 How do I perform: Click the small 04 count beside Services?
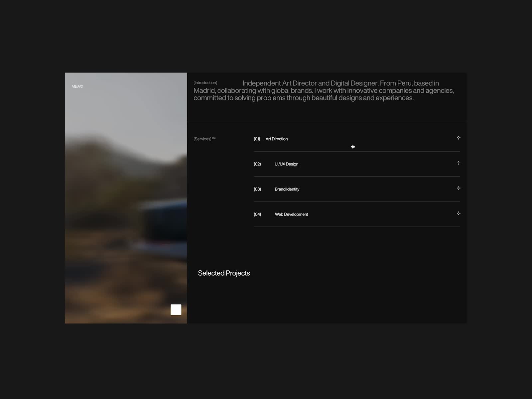click(x=214, y=138)
